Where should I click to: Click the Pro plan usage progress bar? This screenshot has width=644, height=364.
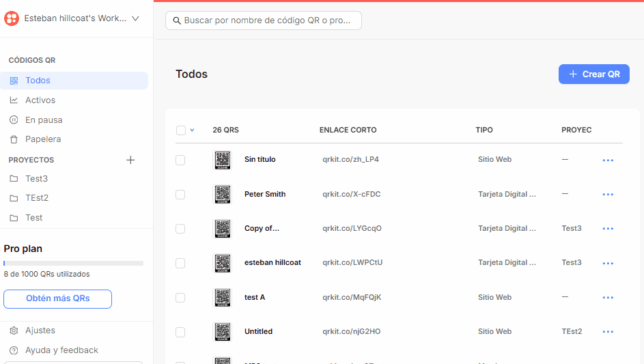click(x=73, y=263)
